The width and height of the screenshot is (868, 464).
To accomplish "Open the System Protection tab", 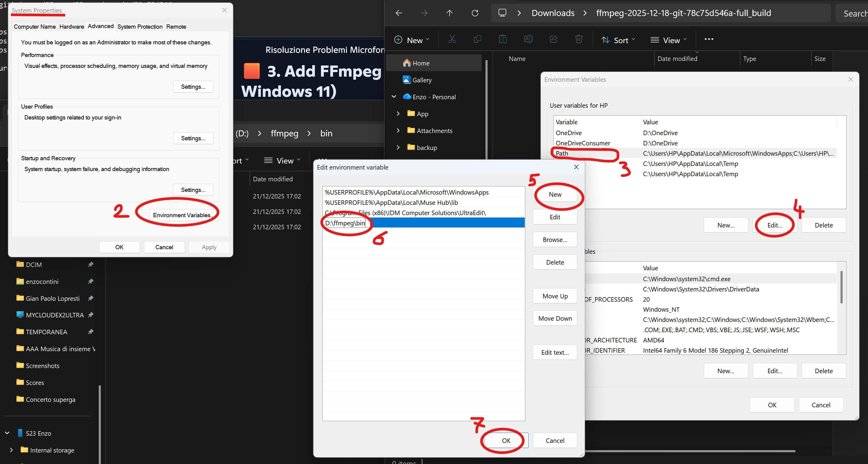I will tap(139, 27).
